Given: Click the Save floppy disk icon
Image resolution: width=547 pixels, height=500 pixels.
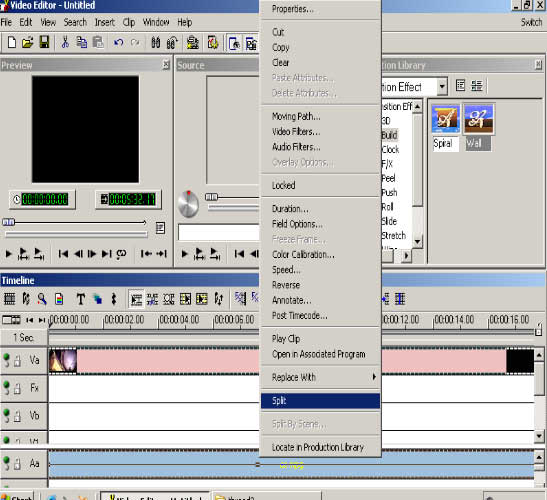Looking at the screenshot, I should [x=44, y=43].
